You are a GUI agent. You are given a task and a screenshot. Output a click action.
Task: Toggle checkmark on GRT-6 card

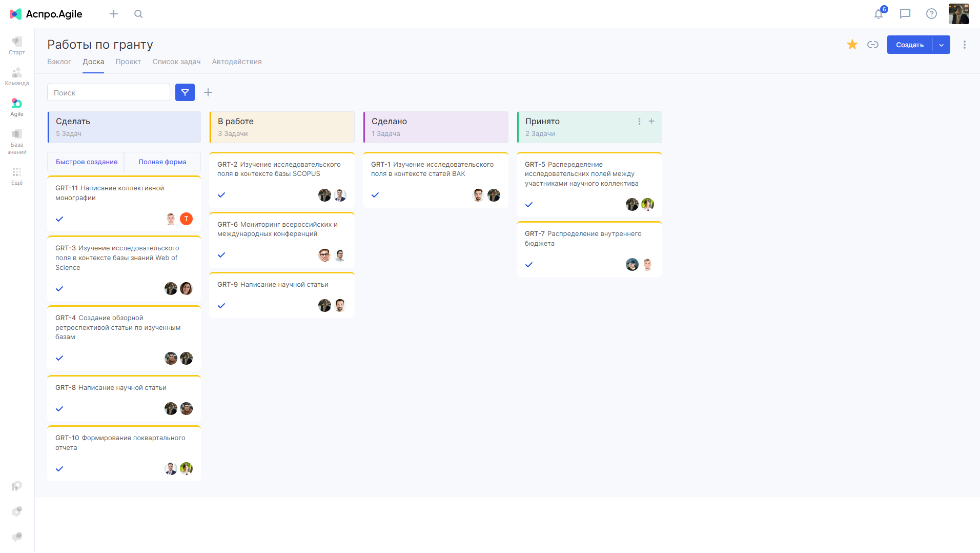221,255
